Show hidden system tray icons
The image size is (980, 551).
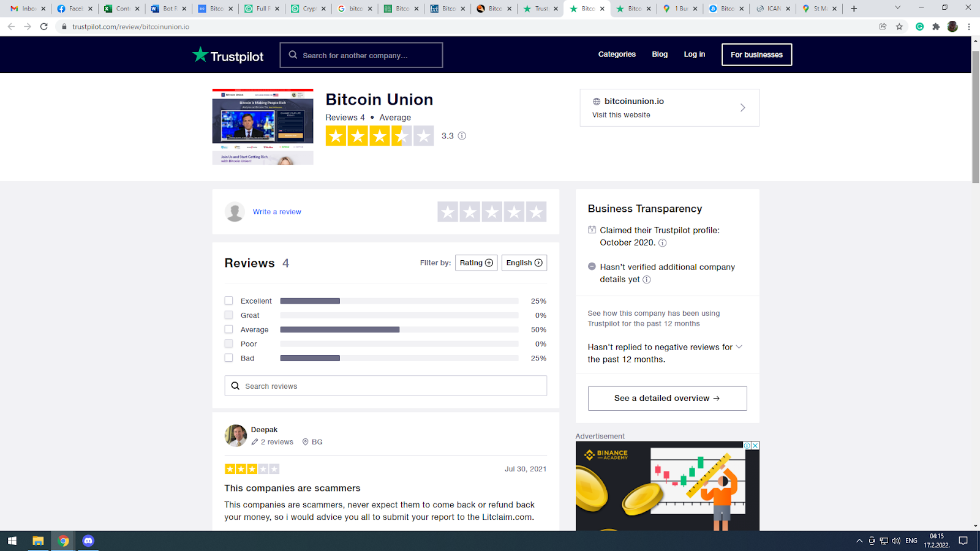pyautogui.click(x=859, y=541)
